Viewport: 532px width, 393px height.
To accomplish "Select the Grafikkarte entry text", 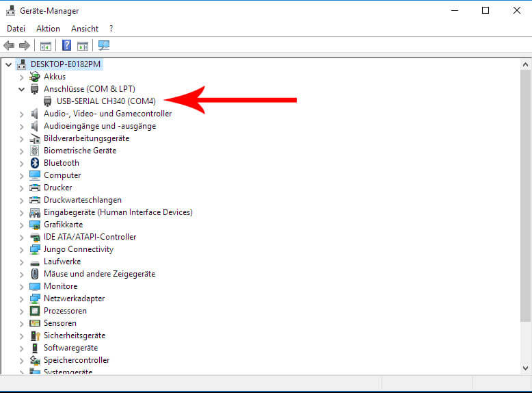I will [63, 225].
